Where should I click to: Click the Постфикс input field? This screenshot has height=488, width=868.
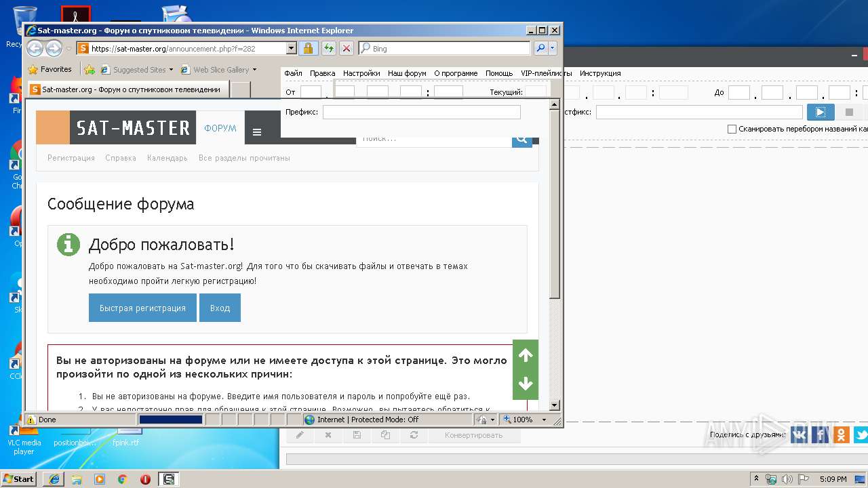(699, 113)
